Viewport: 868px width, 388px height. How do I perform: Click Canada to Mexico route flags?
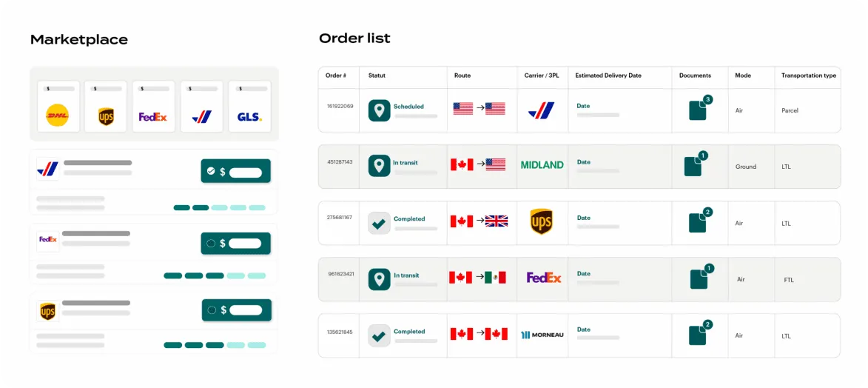[x=477, y=278]
